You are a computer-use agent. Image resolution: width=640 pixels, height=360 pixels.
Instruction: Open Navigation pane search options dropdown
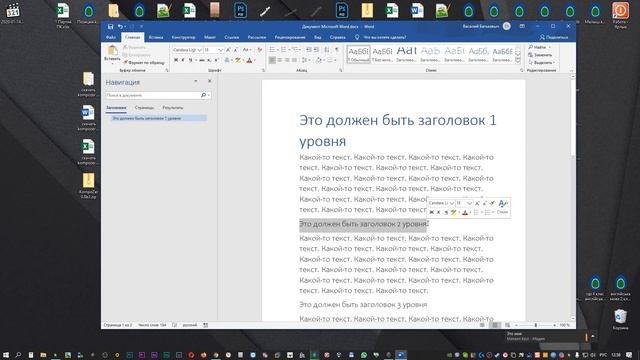click(x=209, y=95)
